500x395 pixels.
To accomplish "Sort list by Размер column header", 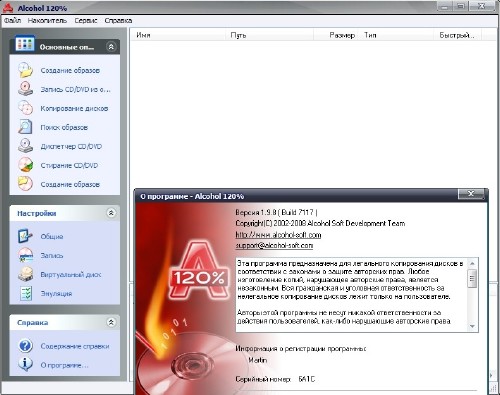I will tap(336, 35).
